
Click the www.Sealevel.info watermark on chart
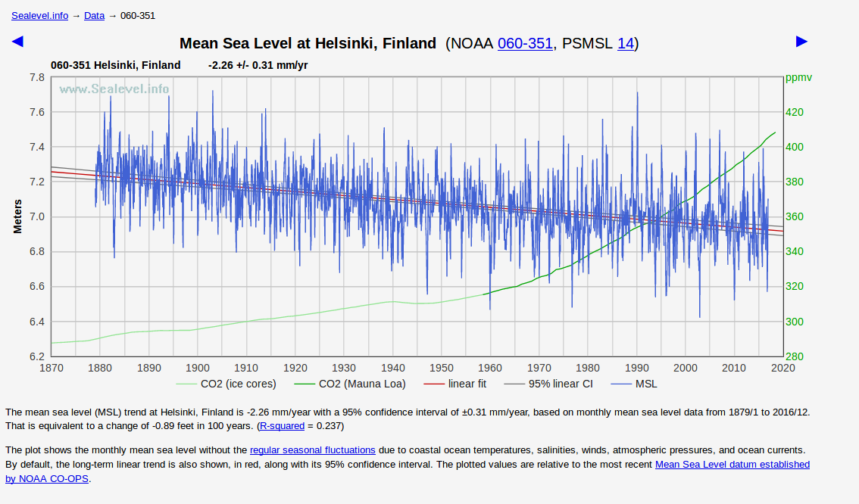114,89
